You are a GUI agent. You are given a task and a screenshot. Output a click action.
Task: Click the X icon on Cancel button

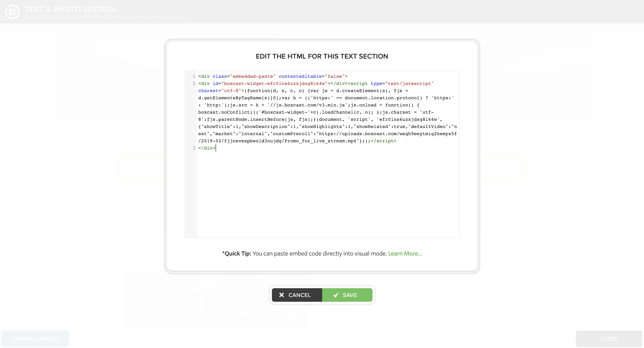(x=281, y=295)
